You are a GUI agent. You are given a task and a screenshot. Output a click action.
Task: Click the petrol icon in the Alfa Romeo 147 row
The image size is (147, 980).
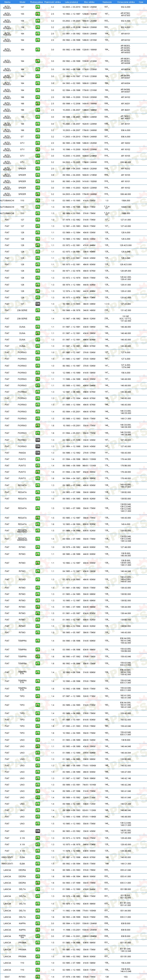point(38,7)
